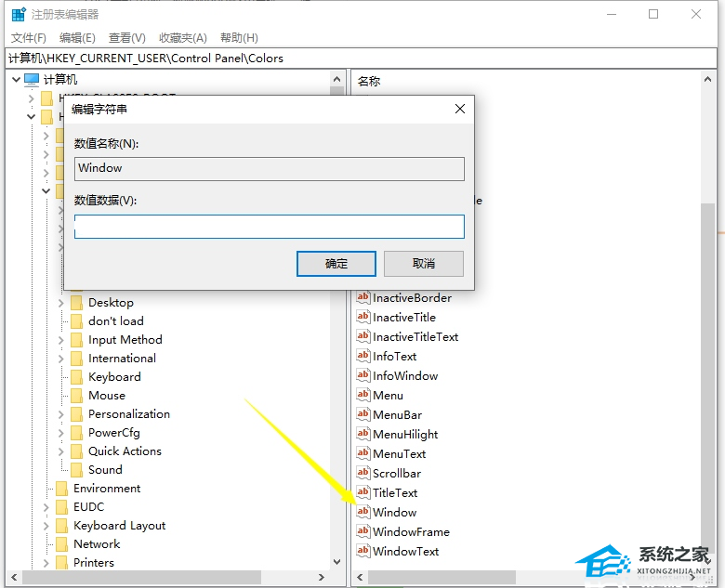Click the ab icon beside MenuText
725x588 pixels.
pyautogui.click(x=363, y=453)
